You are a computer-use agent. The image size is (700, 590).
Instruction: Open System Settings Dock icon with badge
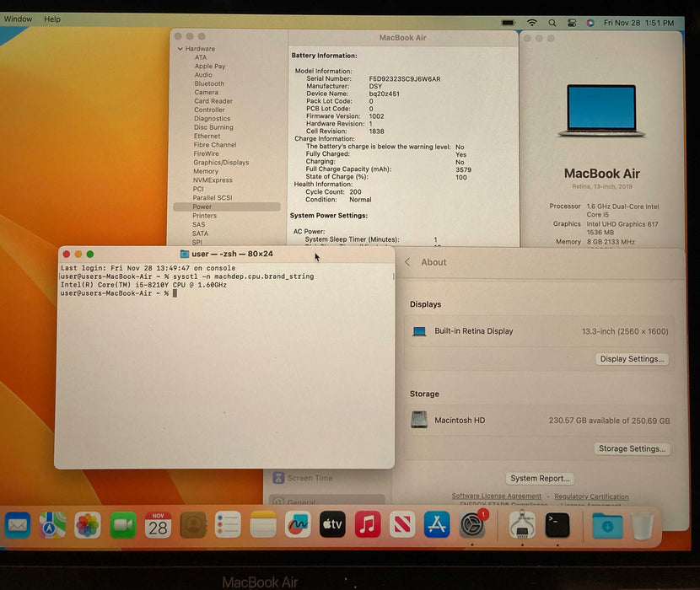(x=473, y=524)
